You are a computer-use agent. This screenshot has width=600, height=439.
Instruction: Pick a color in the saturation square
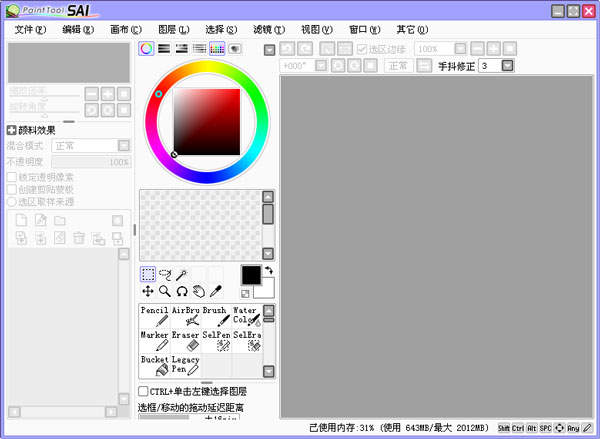(207, 122)
